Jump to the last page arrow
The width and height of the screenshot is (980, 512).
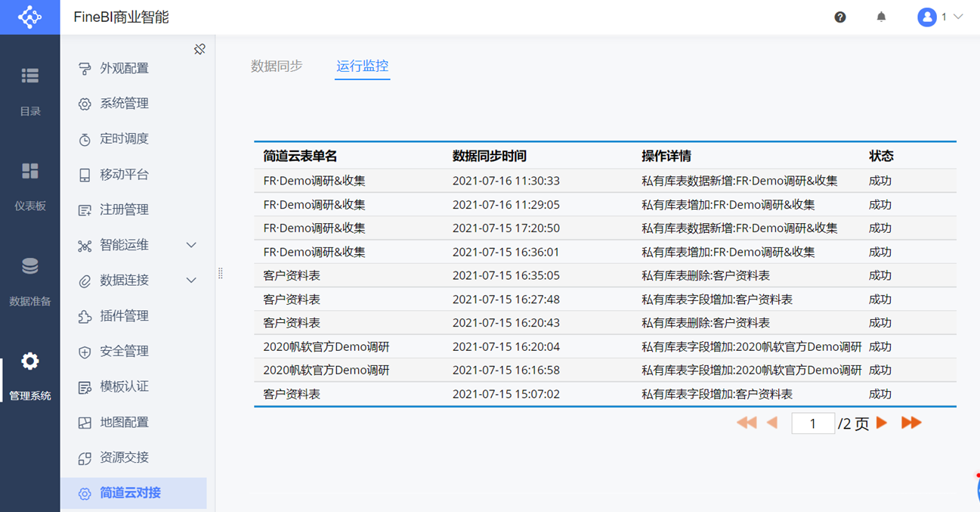coord(911,423)
